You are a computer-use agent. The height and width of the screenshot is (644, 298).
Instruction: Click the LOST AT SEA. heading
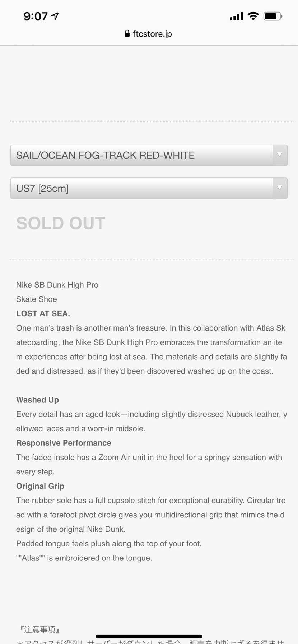click(x=43, y=313)
